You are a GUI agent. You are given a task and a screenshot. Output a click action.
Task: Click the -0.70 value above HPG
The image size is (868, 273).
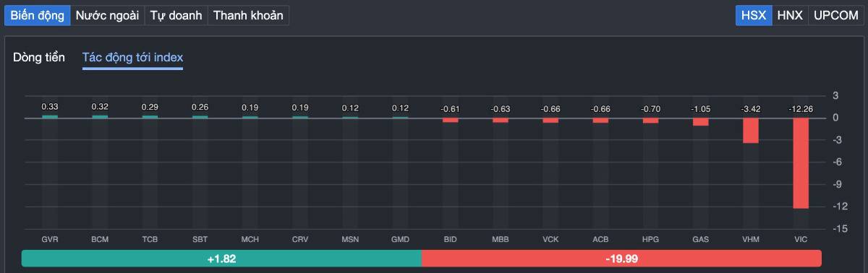[x=650, y=109]
